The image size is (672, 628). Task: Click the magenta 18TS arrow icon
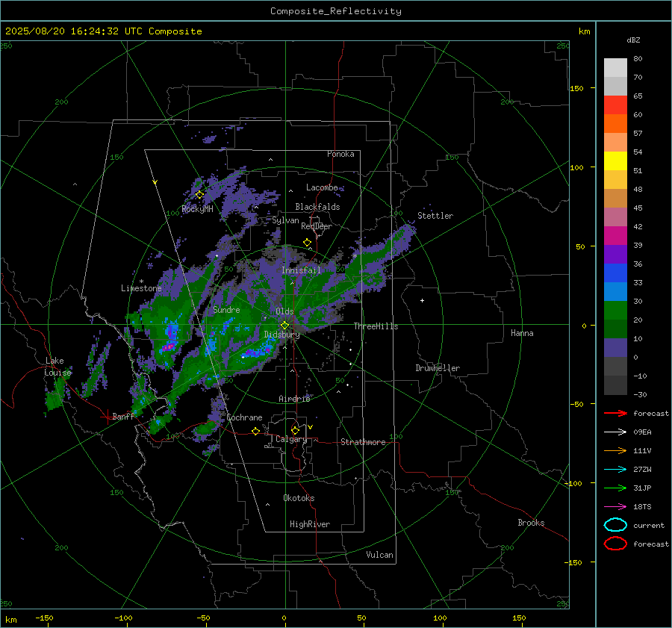[615, 506]
